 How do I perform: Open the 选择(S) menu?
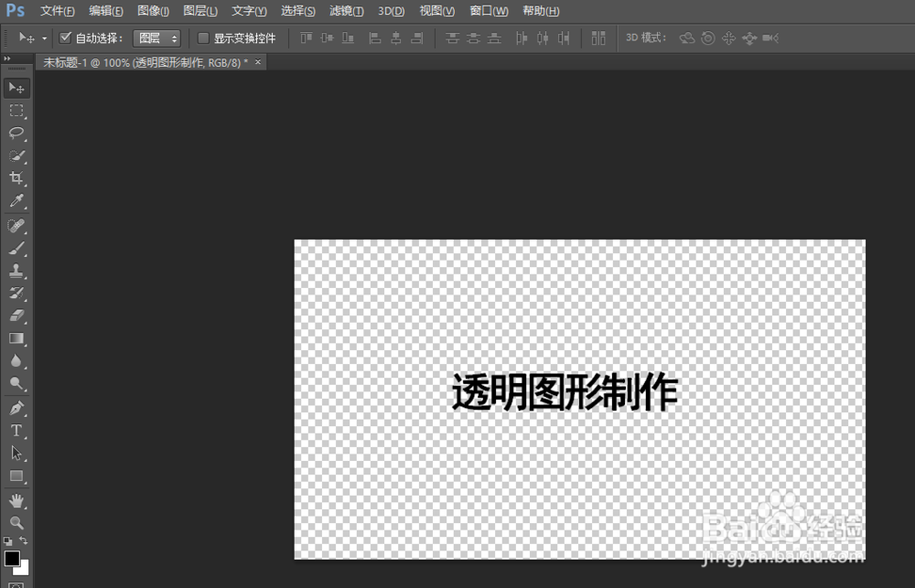(x=297, y=11)
